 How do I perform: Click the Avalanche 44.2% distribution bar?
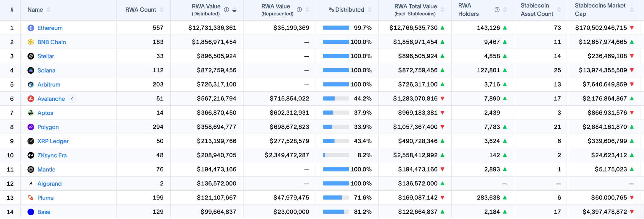coord(336,98)
